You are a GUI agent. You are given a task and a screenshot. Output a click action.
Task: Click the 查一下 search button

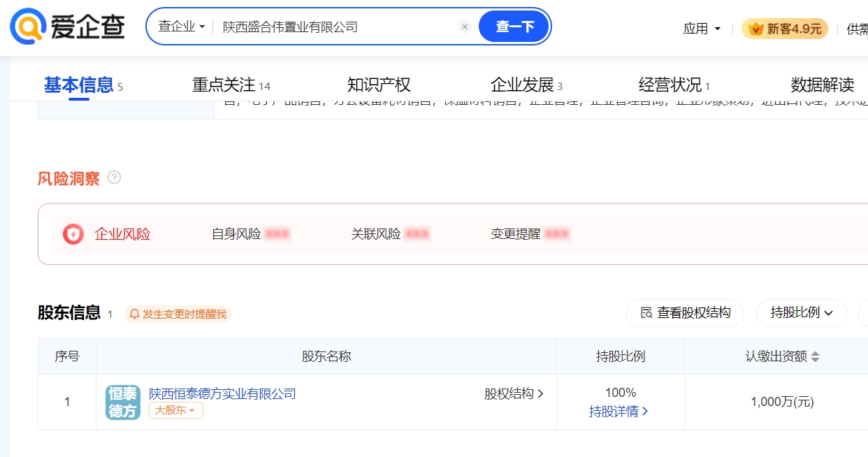point(514,27)
